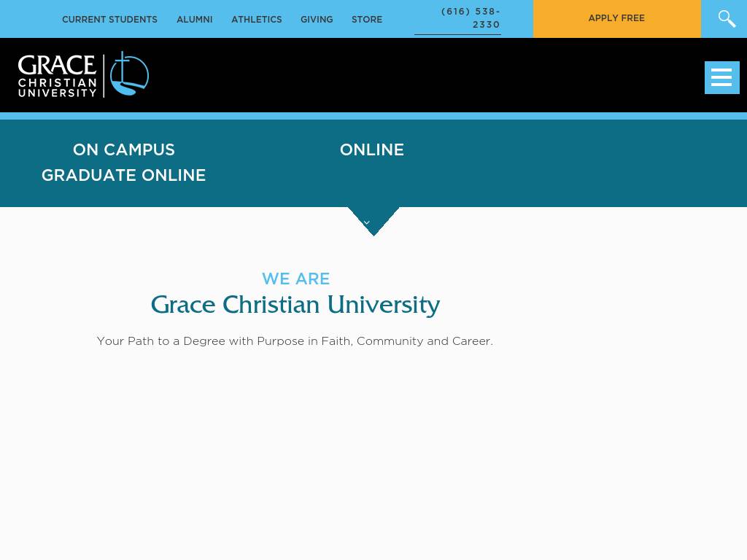Click the WE ARE heading text

(x=295, y=279)
